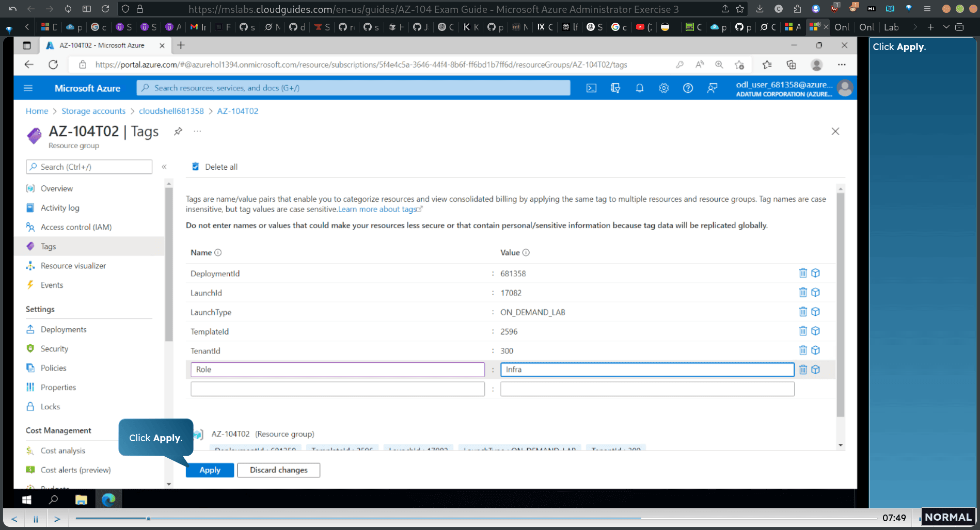980x530 pixels.
Task: Go to Home breadcrumb
Action: click(37, 111)
